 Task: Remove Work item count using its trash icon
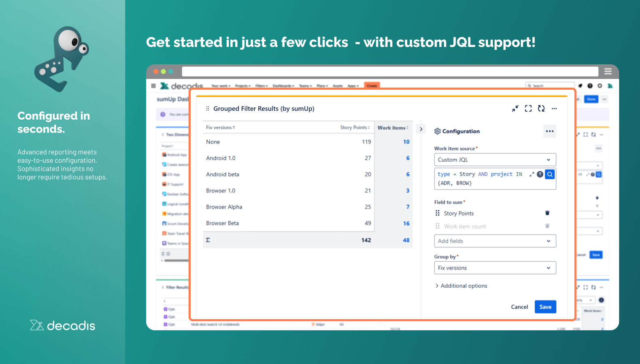tap(547, 226)
